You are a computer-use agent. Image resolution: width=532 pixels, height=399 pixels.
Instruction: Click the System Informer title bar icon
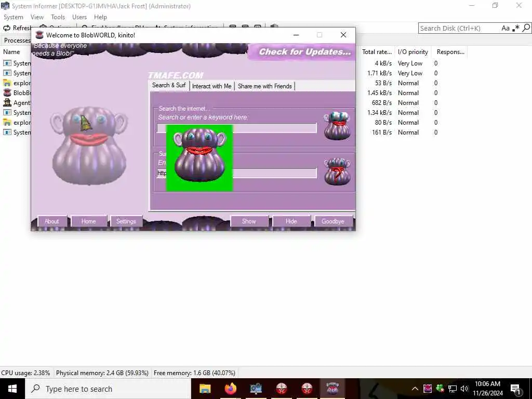5,6
